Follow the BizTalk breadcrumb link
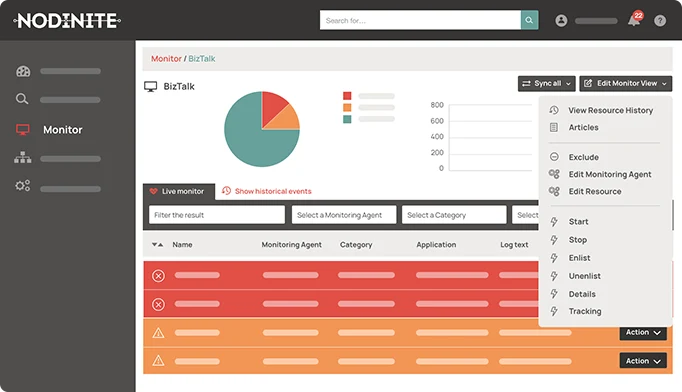 (202, 58)
